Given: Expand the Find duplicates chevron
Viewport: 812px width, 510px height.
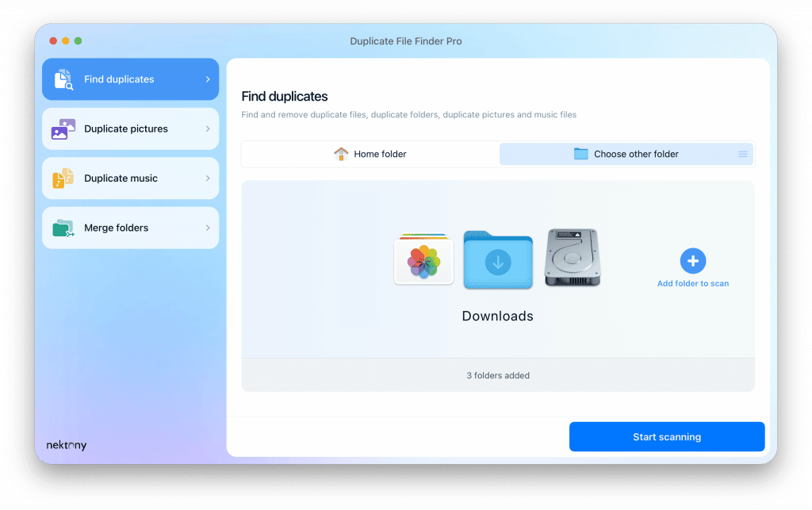Looking at the screenshot, I should point(208,79).
